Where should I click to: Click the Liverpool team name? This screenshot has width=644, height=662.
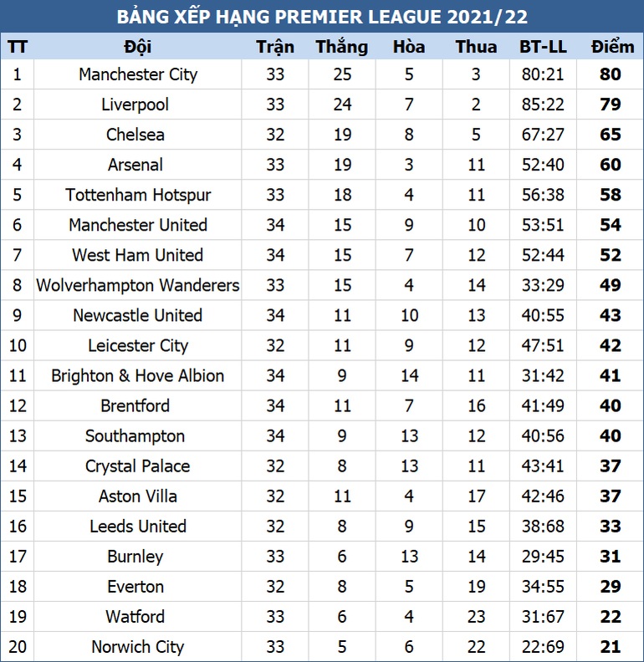[x=135, y=104]
